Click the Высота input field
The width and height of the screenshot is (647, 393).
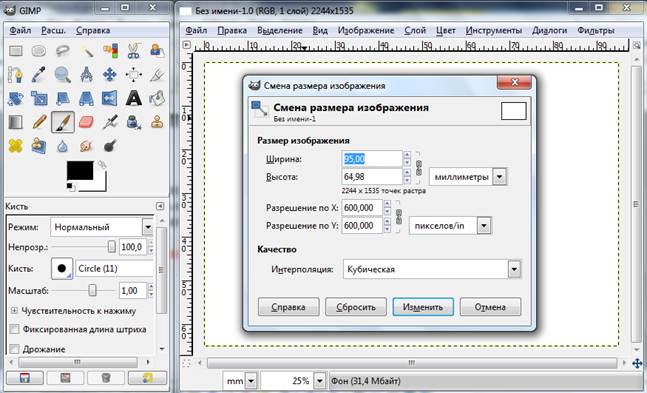tap(372, 177)
